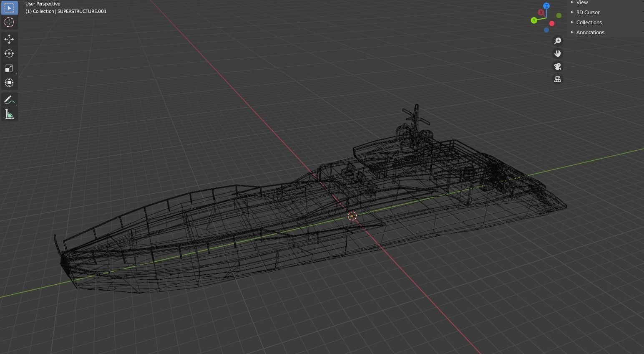Click the X axis on navigation gizmo
This screenshot has width=644, height=354.
[541, 13]
